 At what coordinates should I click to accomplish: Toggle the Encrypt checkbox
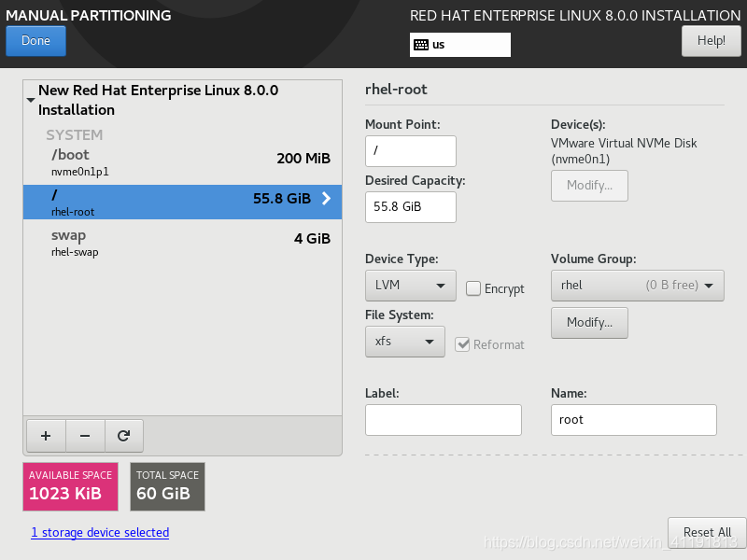click(x=473, y=288)
